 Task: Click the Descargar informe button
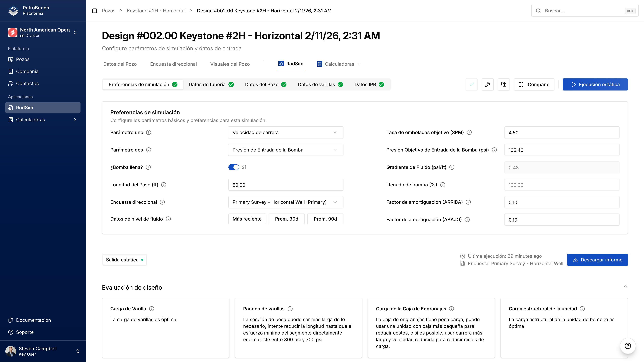(x=597, y=260)
